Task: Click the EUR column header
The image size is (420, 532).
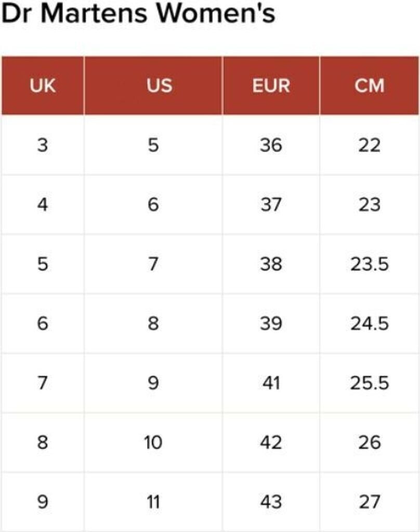Action: coord(271,86)
